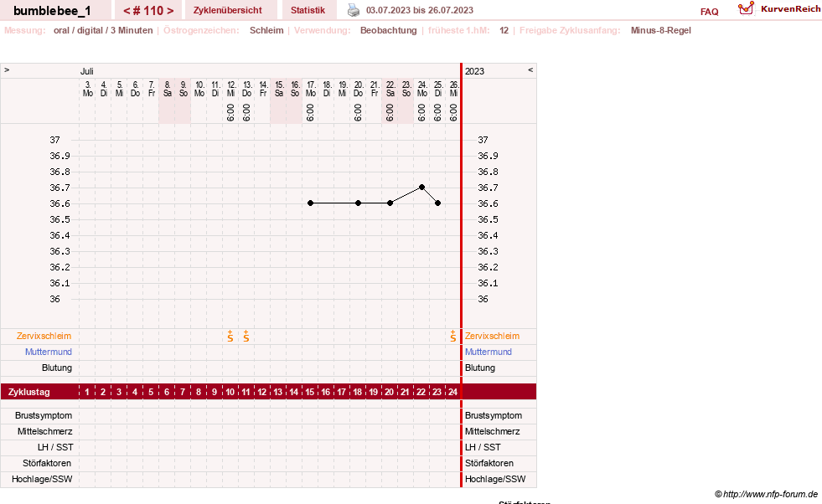Click the right 36.6 axis label

tap(488, 203)
